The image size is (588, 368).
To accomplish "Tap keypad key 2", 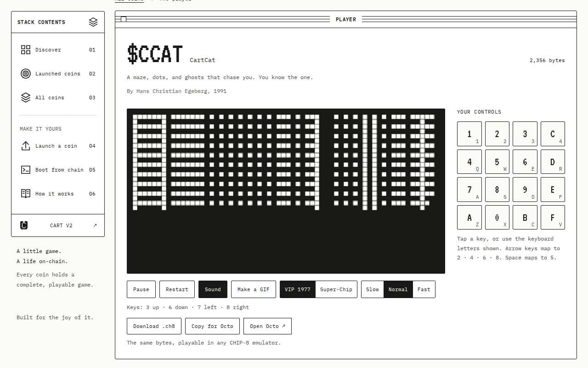I will point(497,134).
